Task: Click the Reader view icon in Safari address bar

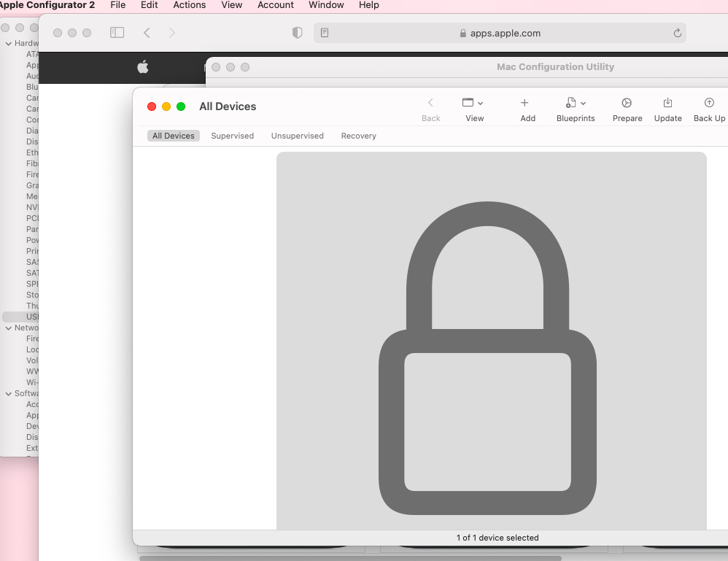Action: coord(325,33)
